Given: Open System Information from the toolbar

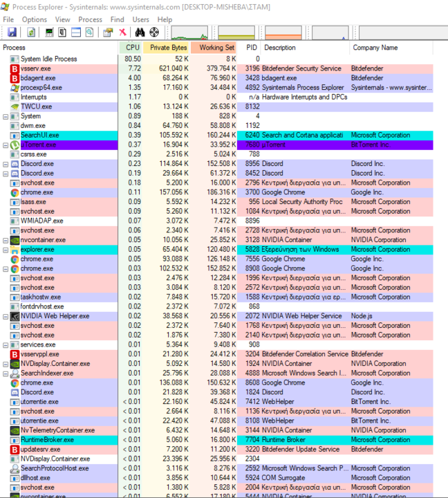Looking at the screenshot, I should tap(49, 32).
